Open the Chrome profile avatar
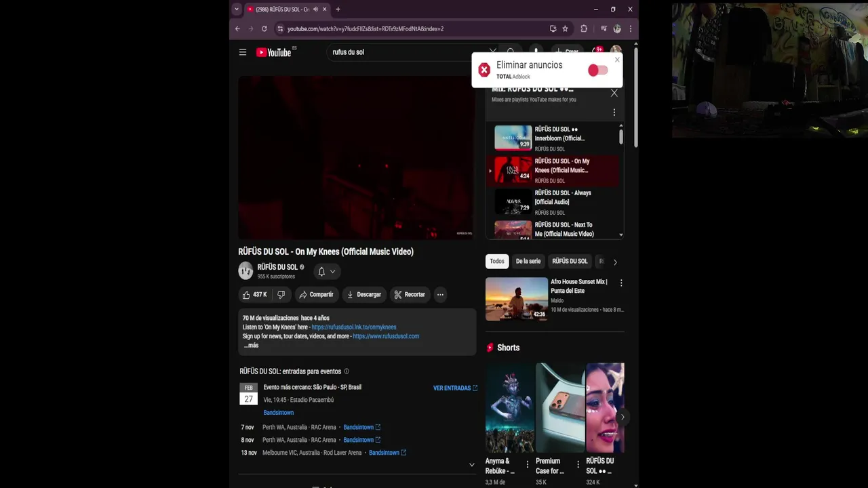Image resolution: width=868 pixels, height=488 pixels. pyautogui.click(x=617, y=28)
